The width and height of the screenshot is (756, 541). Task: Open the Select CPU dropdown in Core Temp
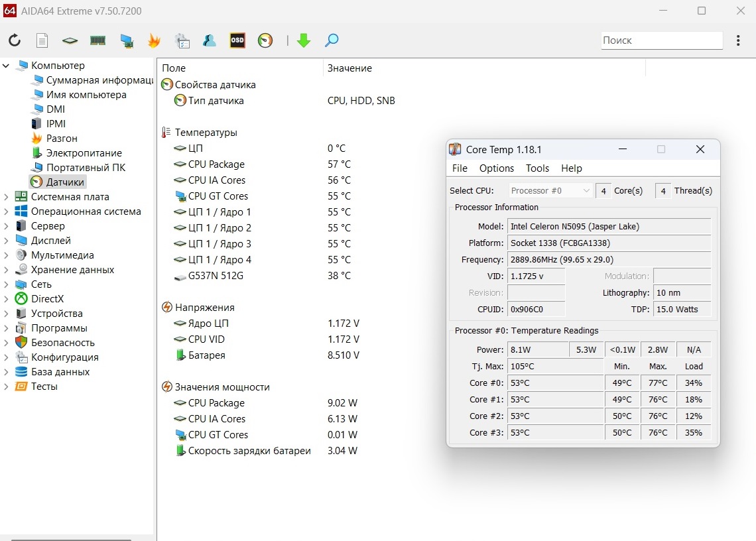tap(550, 191)
